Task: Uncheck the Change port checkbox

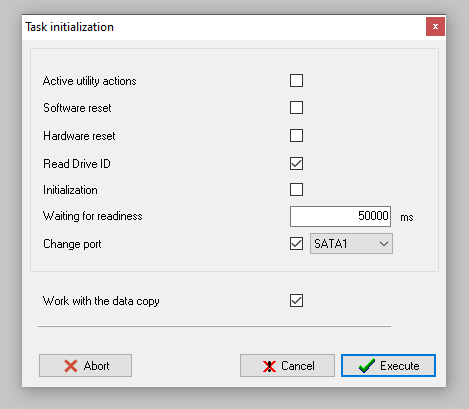Action: tap(296, 244)
